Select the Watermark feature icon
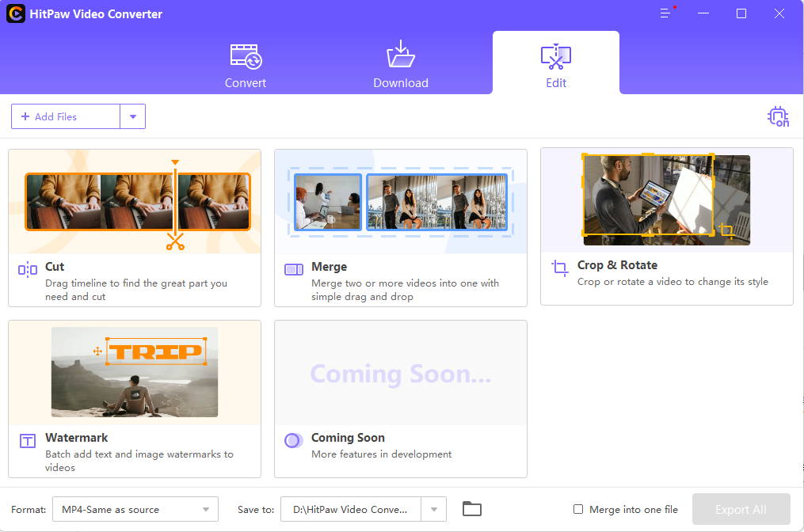 [28, 440]
